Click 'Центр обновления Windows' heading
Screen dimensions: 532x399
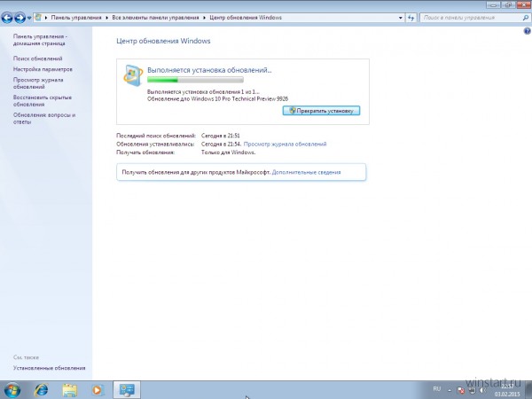163,41
